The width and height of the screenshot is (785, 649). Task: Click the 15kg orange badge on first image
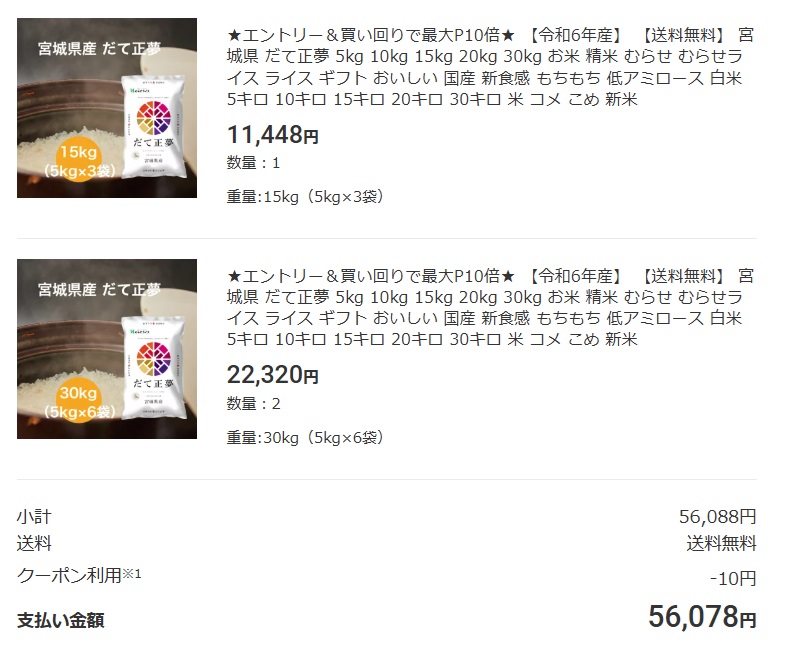79,159
